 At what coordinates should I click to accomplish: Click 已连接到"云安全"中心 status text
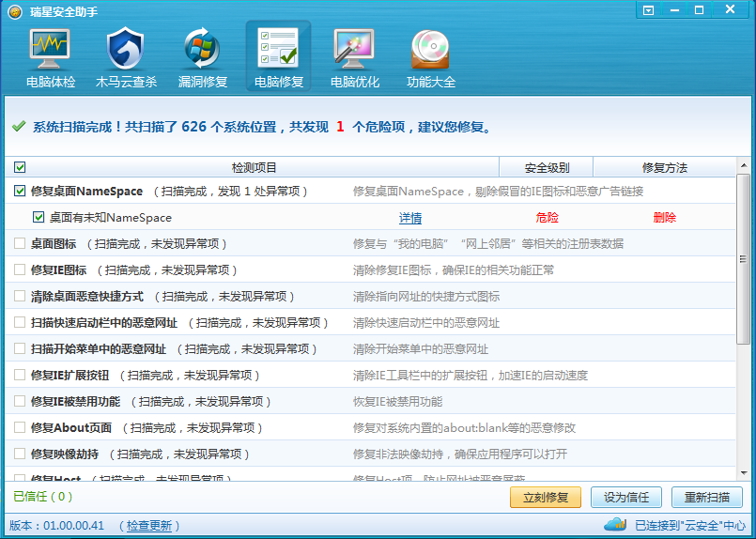[690, 526]
